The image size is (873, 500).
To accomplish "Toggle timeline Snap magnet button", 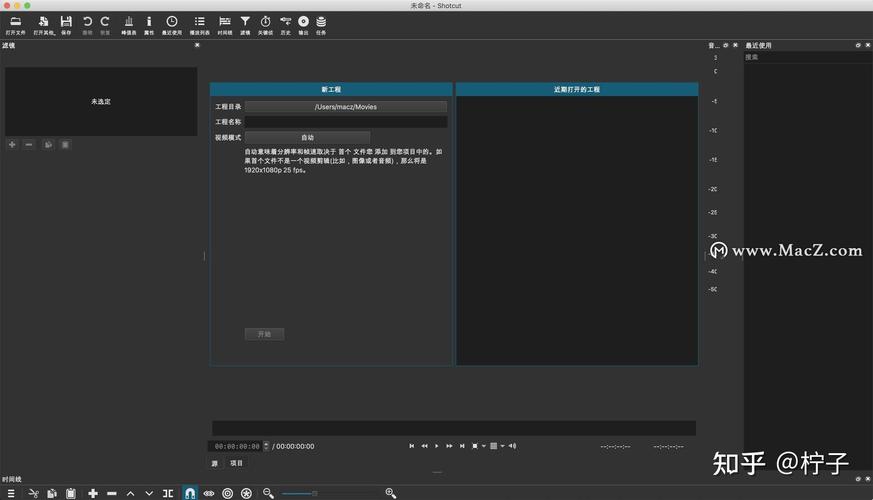I will [190, 493].
